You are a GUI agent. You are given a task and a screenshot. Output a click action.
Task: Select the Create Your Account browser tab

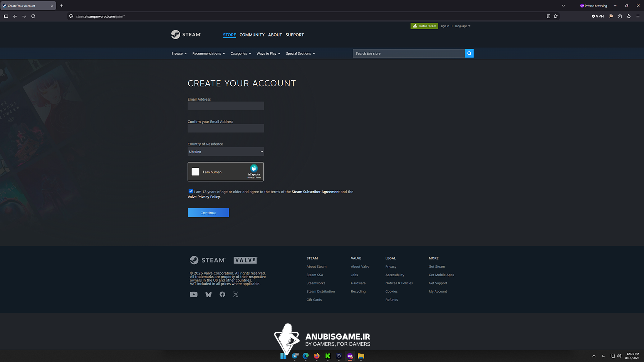[28, 6]
